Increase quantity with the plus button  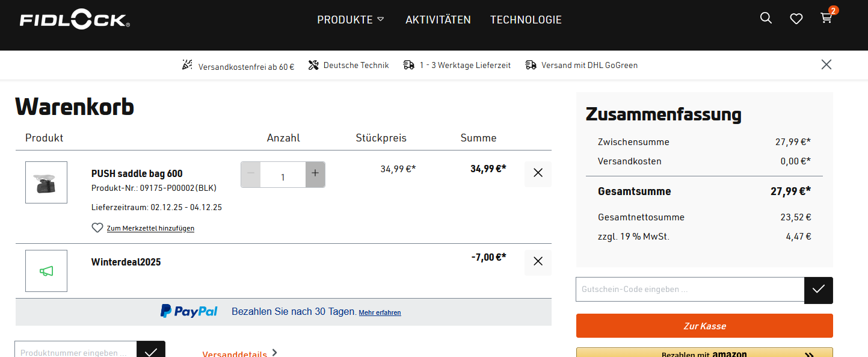tap(315, 174)
